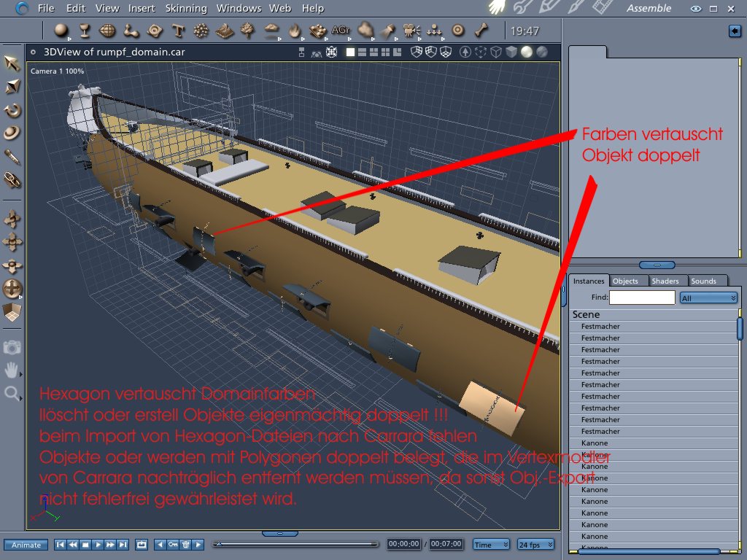Pick the eyedropper tool in the left toolbar
The image size is (747, 560).
coord(12,157)
